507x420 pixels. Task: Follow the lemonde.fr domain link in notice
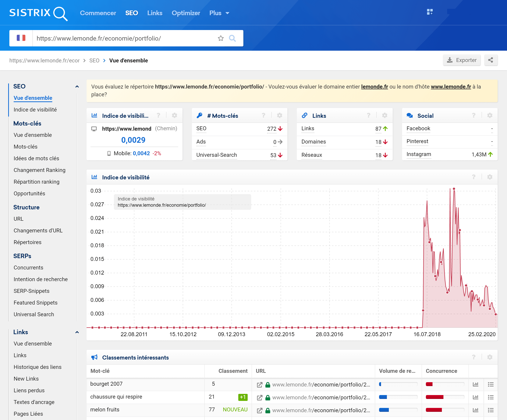point(374,87)
